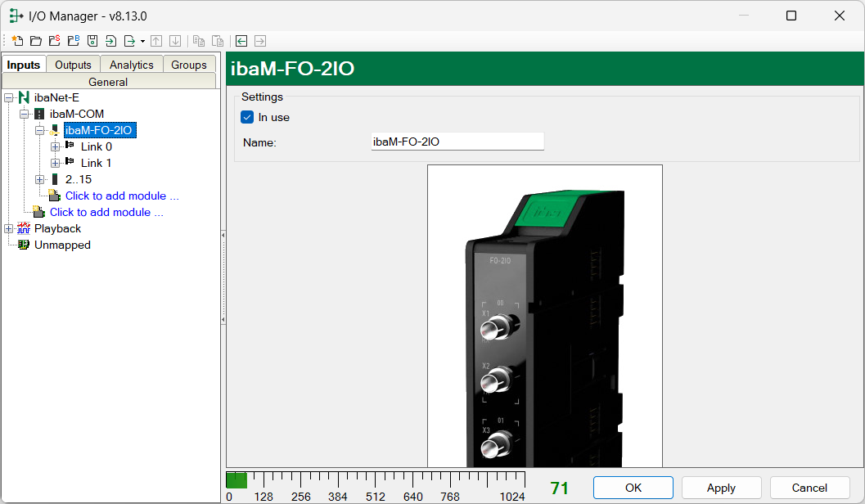865x504 pixels.
Task: Click the Import icon with the inward arrow
Action: coord(110,41)
